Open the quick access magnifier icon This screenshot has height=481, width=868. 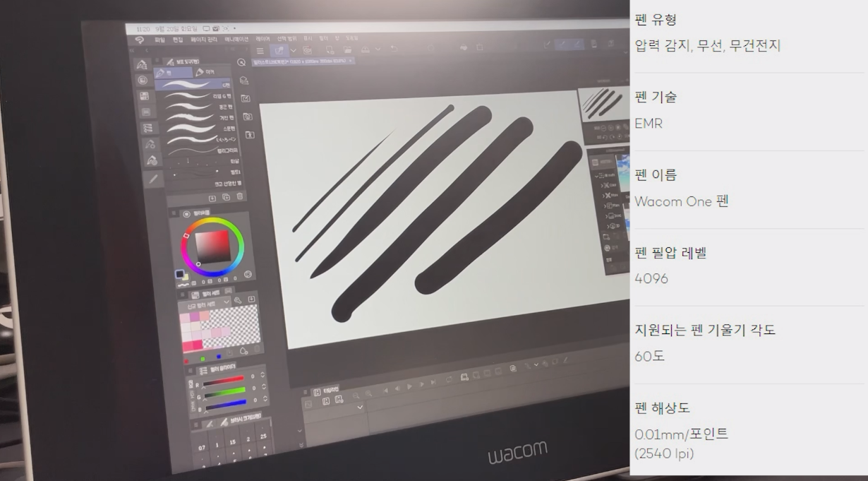click(x=241, y=62)
